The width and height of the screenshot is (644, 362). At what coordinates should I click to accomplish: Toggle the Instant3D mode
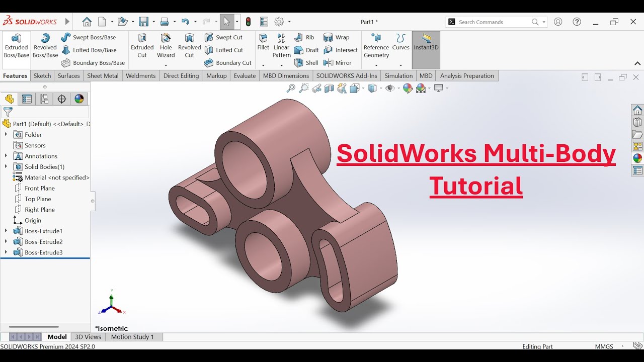tap(426, 50)
